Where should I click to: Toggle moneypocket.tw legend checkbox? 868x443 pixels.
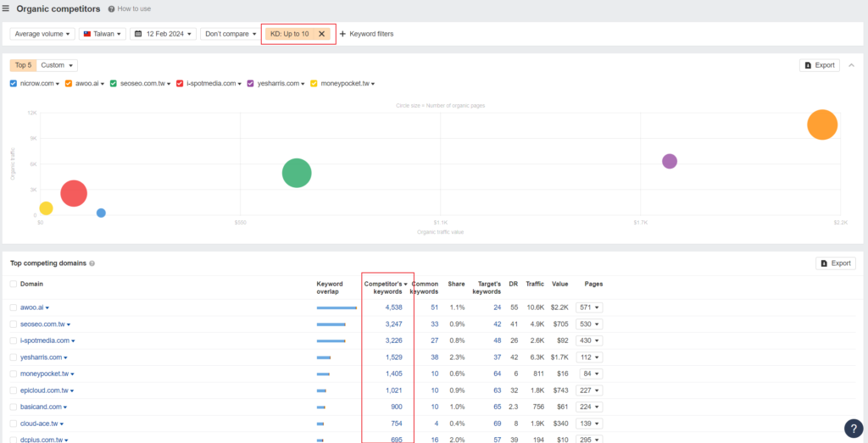point(314,84)
